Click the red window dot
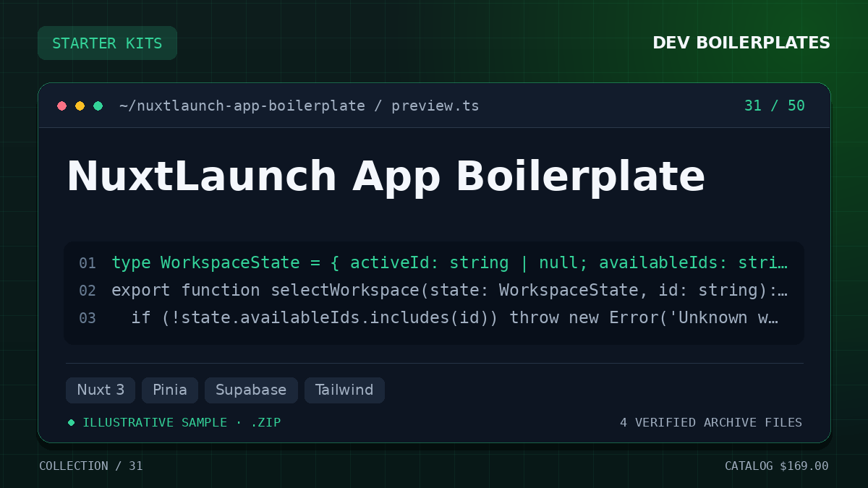The image size is (868, 488). 62,106
